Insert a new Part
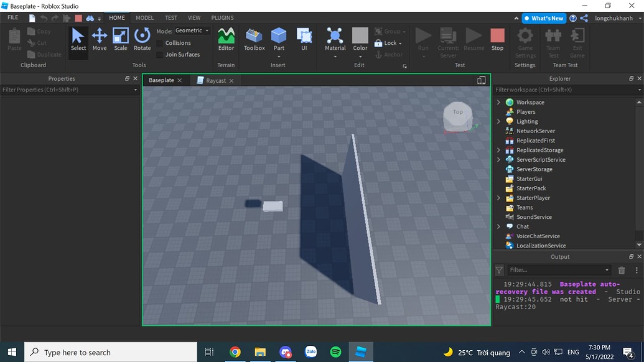This screenshot has width=644, height=362. coord(279,39)
